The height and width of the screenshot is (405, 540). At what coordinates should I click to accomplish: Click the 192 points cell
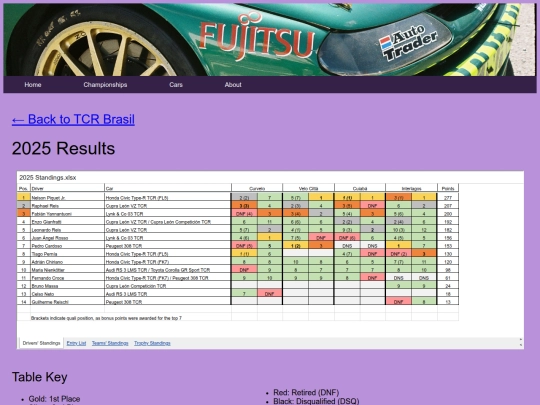(448, 222)
